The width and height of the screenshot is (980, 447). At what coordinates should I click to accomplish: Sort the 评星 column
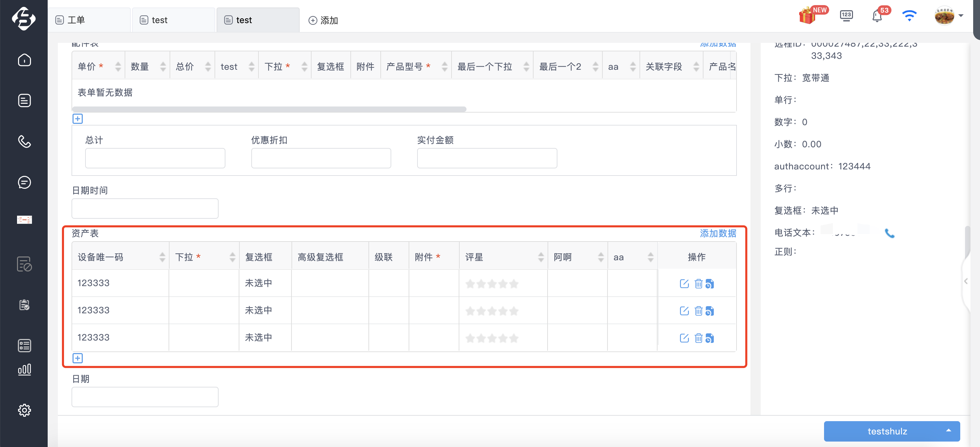[x=541, y=257]
